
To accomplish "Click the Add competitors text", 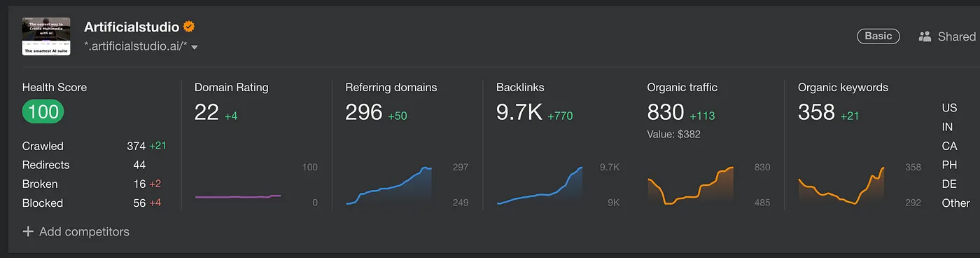I will click(x=84, y=231).
